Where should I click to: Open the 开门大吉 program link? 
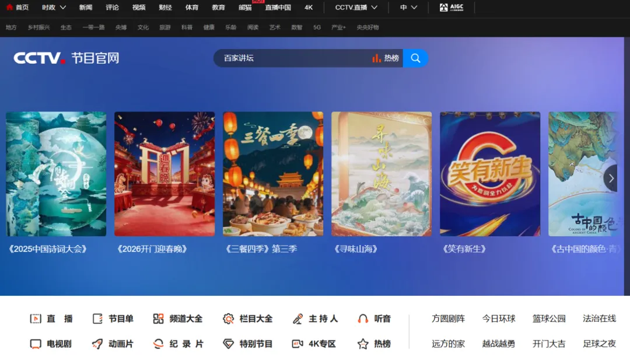click(x=549, y=344)
